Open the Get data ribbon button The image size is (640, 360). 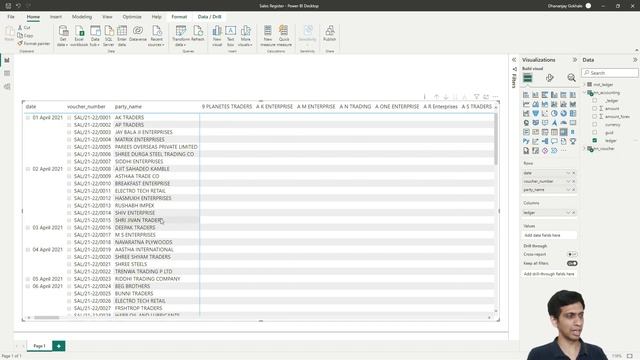(63, 36)
